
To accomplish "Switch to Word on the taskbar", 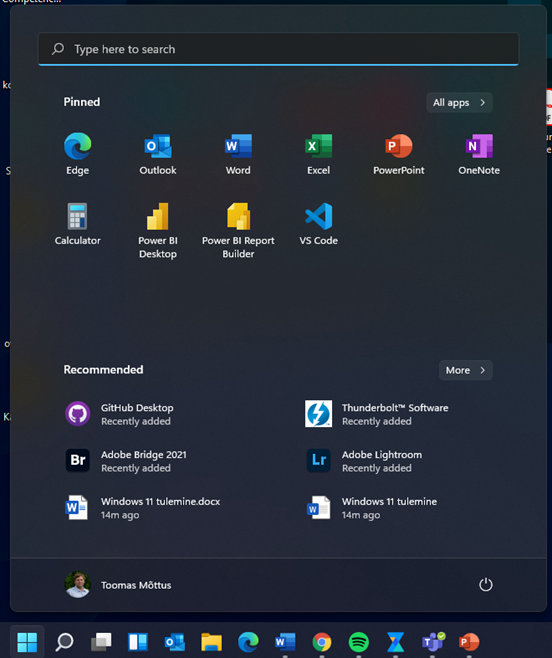I will [x=285, y=642].
